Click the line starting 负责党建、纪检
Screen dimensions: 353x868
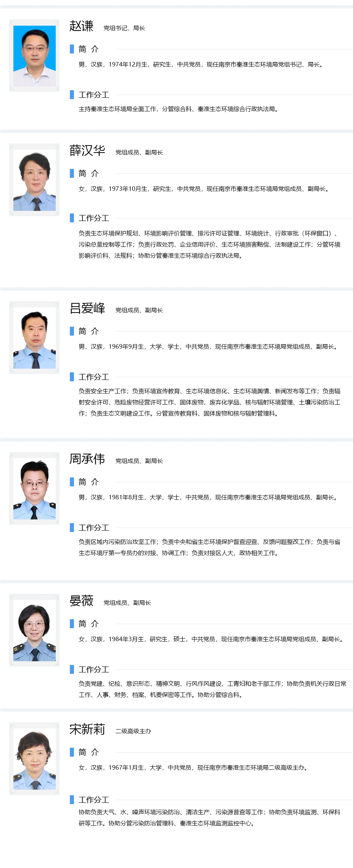pos(213,684)
